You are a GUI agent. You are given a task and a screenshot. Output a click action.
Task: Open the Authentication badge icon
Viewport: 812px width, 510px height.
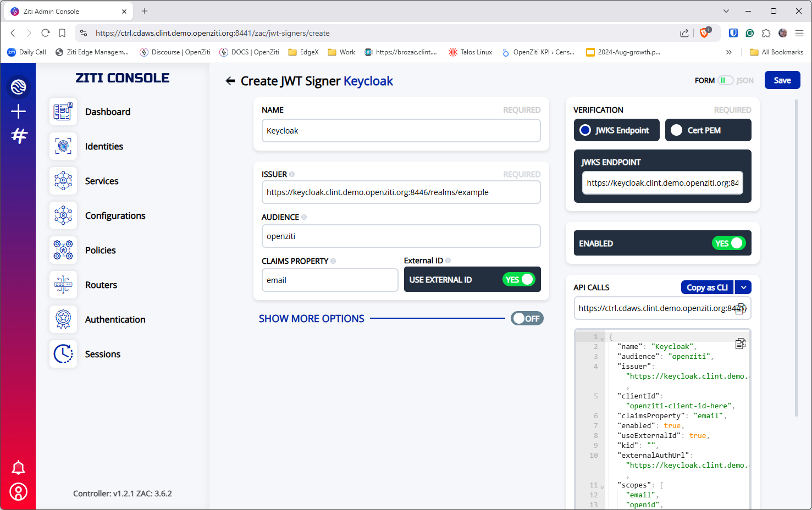[63, 319]
